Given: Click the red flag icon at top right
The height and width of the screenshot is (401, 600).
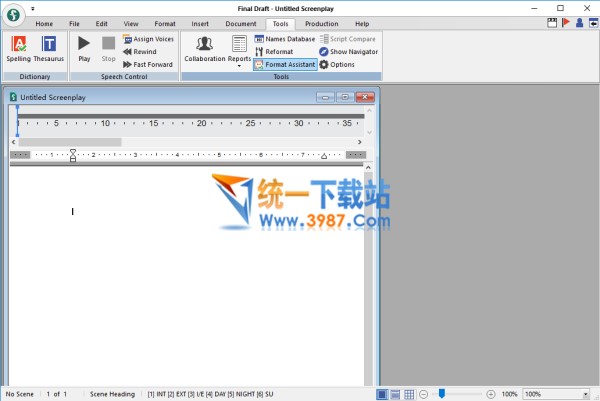Looking at the screenshot, I should tap(566, 23).
